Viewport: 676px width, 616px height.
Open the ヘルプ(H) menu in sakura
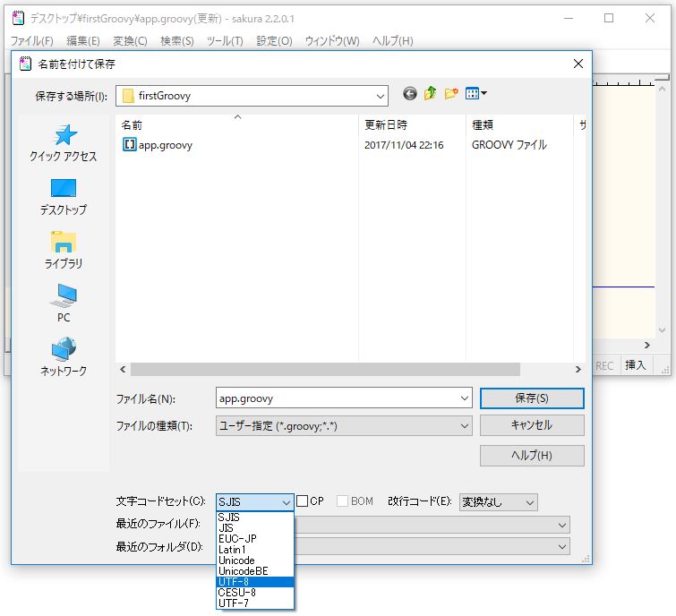[x=393, y=41]
